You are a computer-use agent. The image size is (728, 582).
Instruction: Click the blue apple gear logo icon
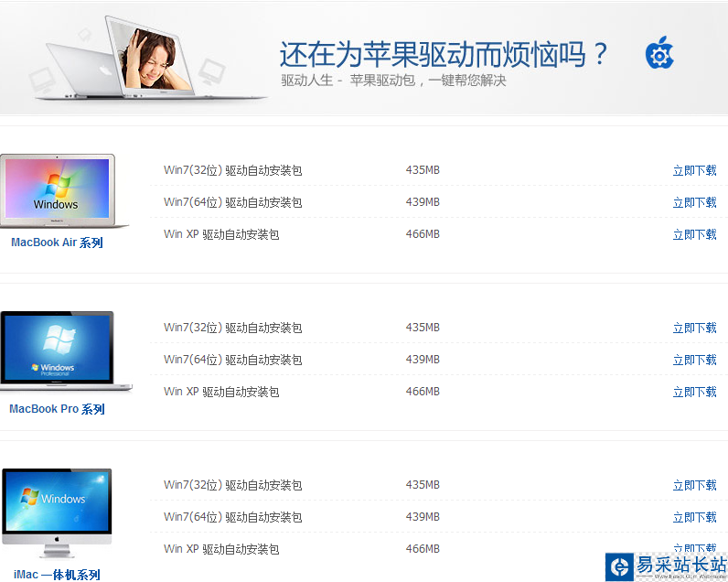659,52
